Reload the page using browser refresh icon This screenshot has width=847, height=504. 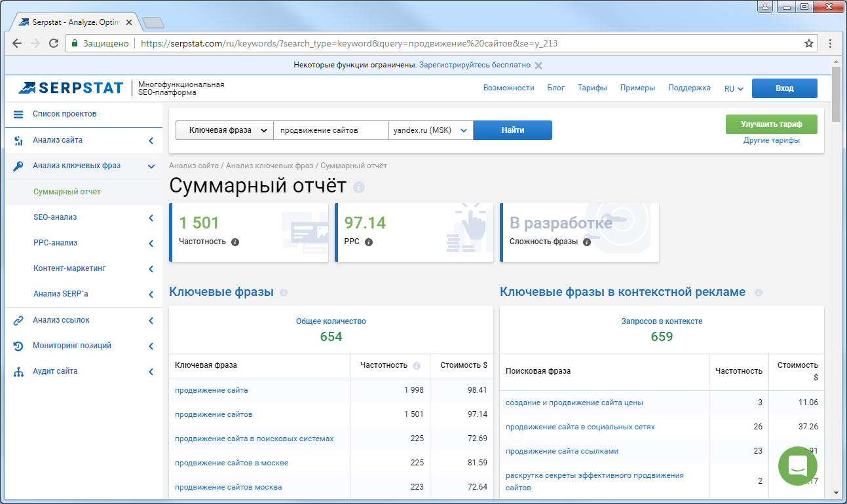pos(54,44)
